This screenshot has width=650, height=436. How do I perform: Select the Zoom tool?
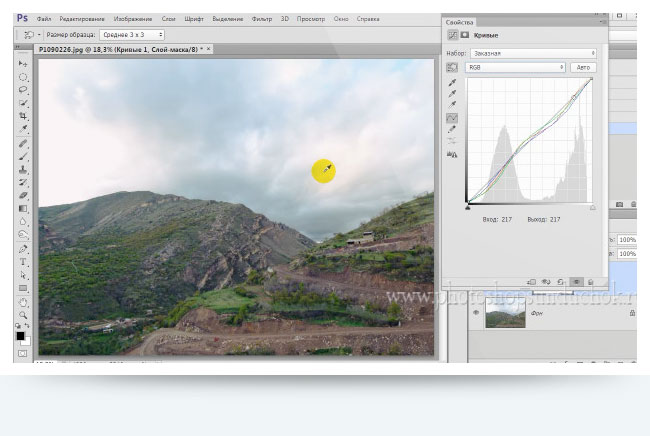(23, 315)
